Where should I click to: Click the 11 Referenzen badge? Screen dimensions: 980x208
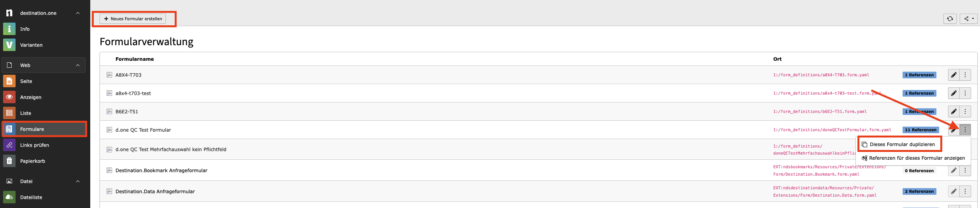pos(920,130)
